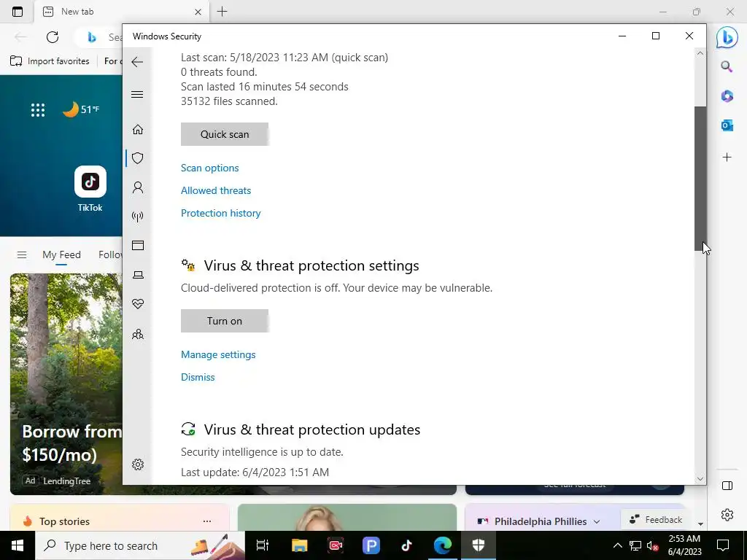
Task: Open TikTok app on taskbar
Action: [406, 545]
